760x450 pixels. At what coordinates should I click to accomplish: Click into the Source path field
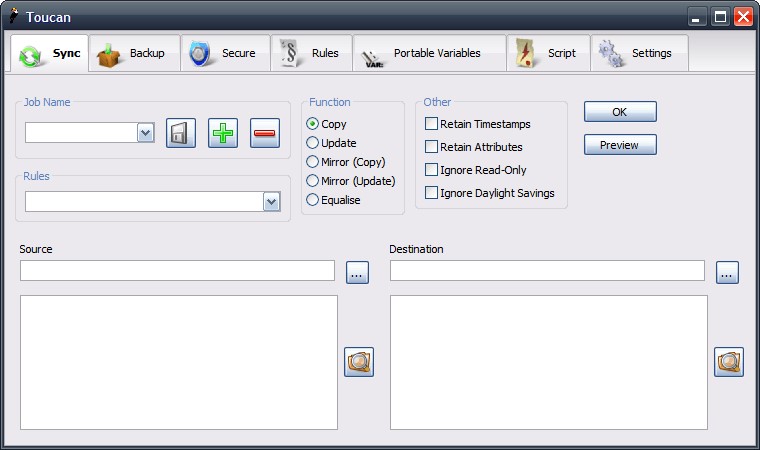click(x=177, y=271)
